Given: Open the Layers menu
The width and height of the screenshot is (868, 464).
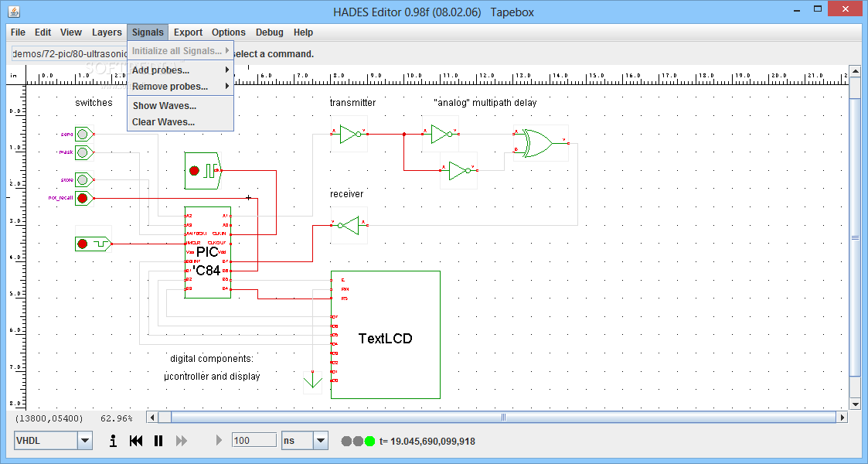Looking at the screenshot, I should [x=107, y=32].
